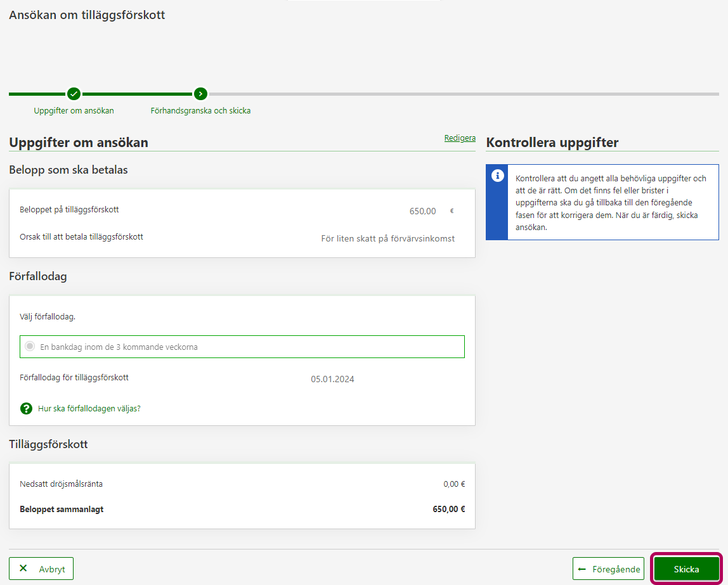Click the blue info icon in Kontrollera uppgifter
Viewport: 728px width, 585px height.
click(497, 176)
